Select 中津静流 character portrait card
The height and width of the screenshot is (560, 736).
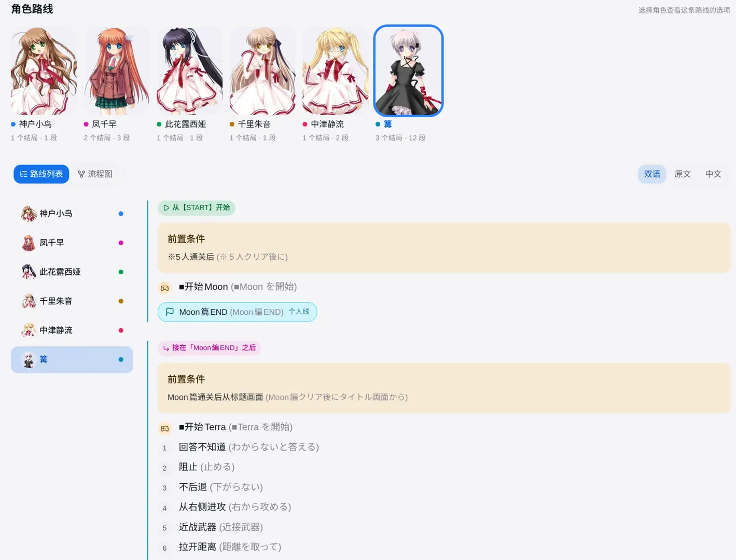coord(336,84)
